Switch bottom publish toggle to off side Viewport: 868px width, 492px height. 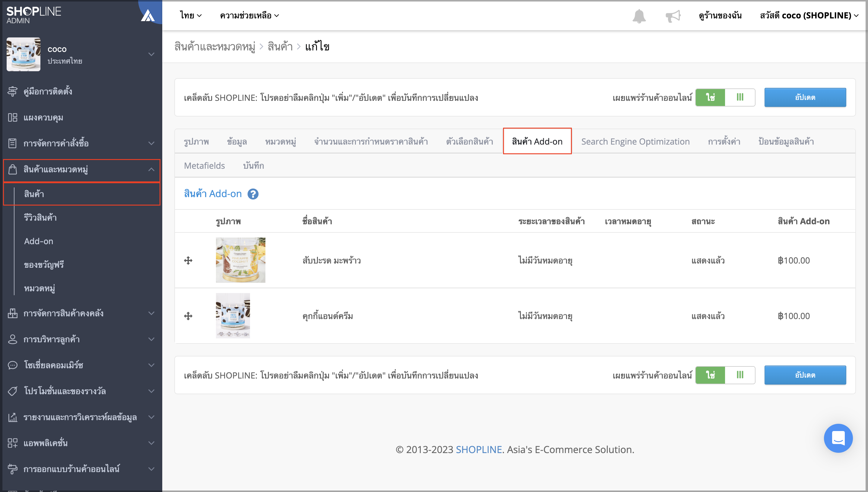point(740,375)
